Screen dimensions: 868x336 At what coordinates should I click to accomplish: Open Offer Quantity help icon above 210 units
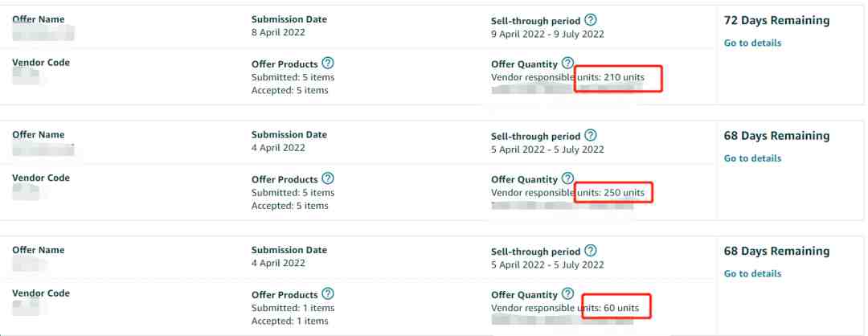pyautogui.click(x=567, y=63)
